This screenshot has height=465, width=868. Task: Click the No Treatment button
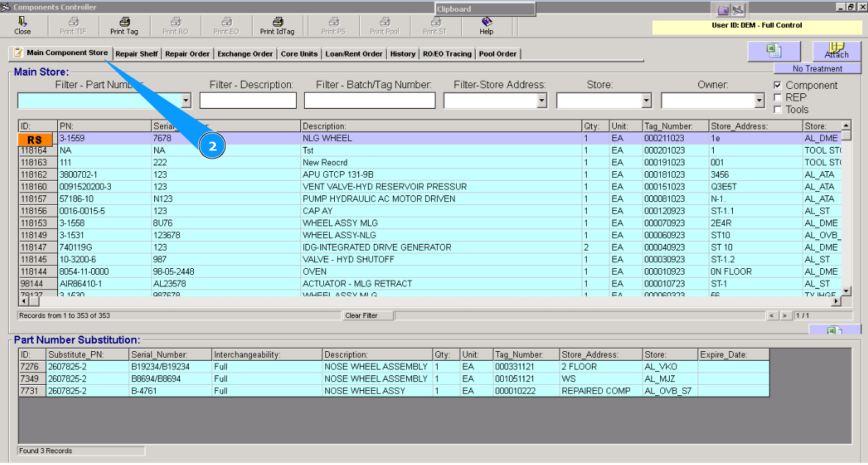click(817, 68)
